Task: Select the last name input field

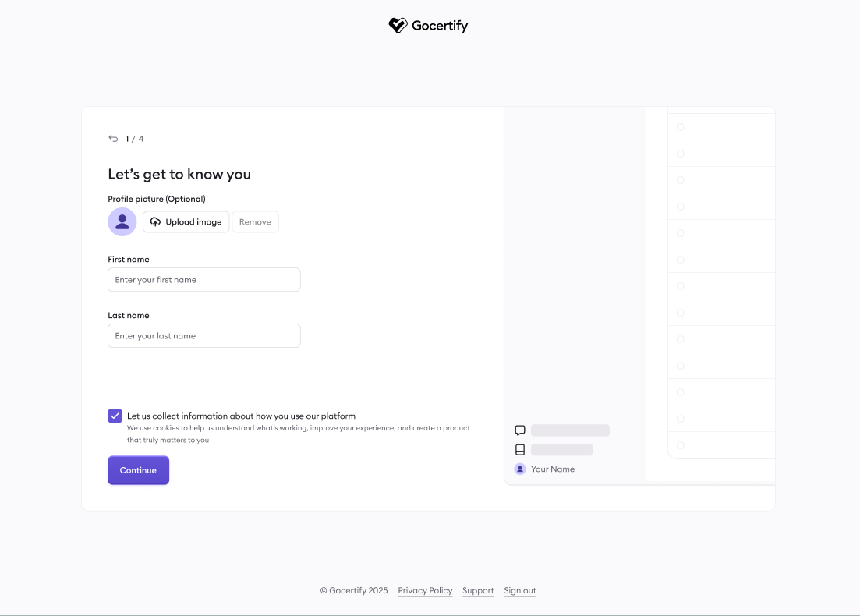Action: tap(203, 335)
